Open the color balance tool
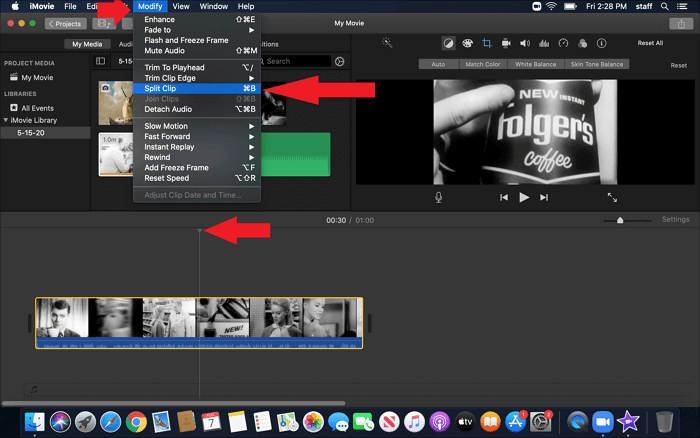The width and height of the screenshot is (700, 438). pos(448,44)
